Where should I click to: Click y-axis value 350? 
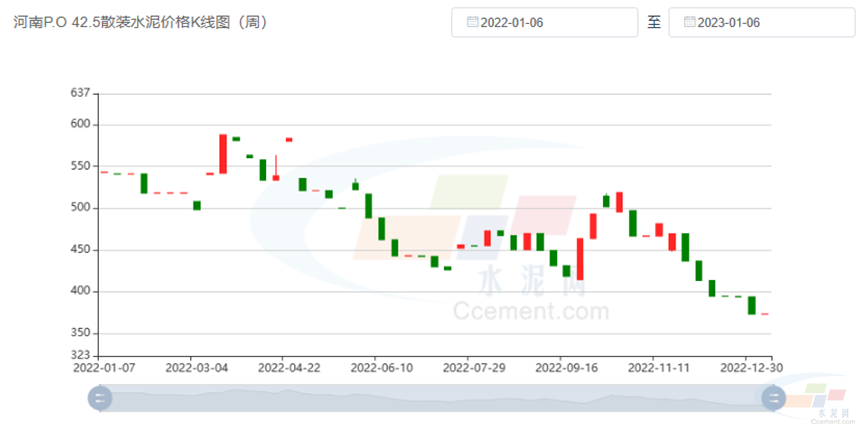coord(80,333)
